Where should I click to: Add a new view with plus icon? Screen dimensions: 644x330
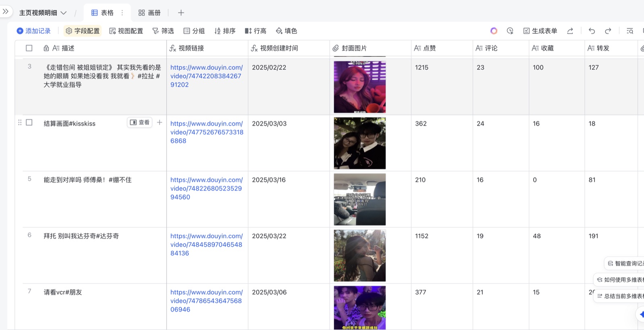click(181, 13)
